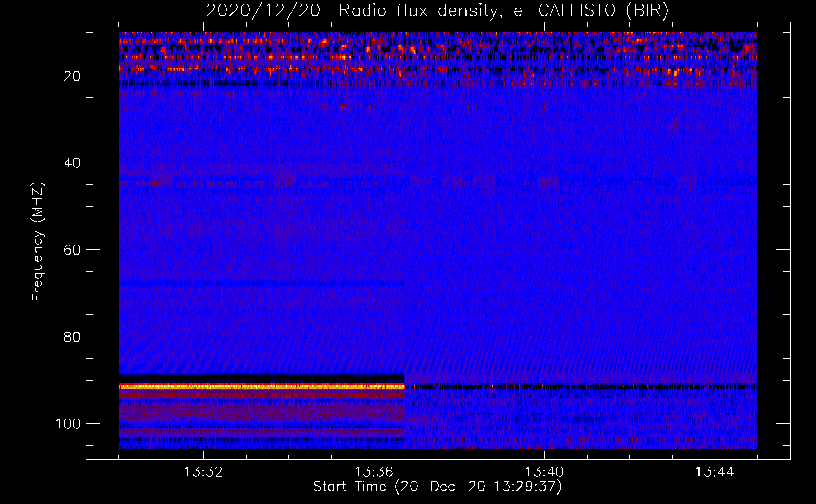
Task: Click the 60 frequency tick label
Action: pos(73,250)
